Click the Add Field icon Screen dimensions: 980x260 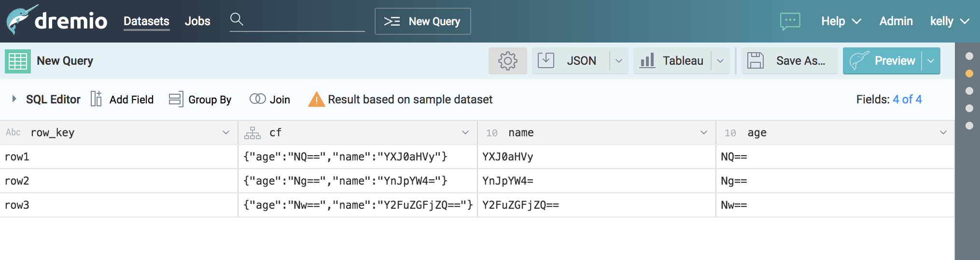coord(96,99)
